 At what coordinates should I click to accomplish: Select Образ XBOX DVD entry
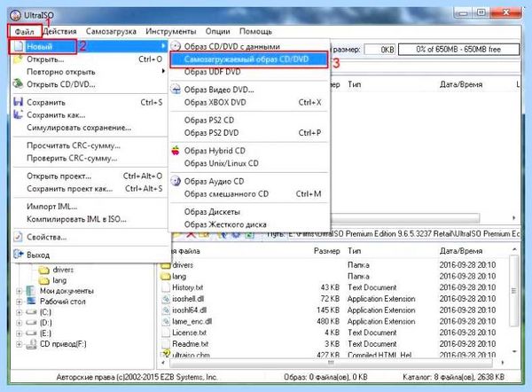[249, 103]
